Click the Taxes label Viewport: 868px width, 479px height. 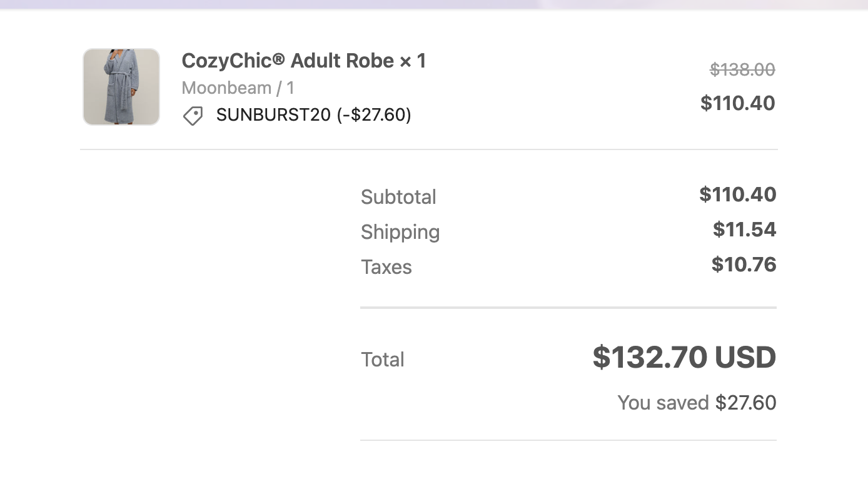click(x=386, y=267)
